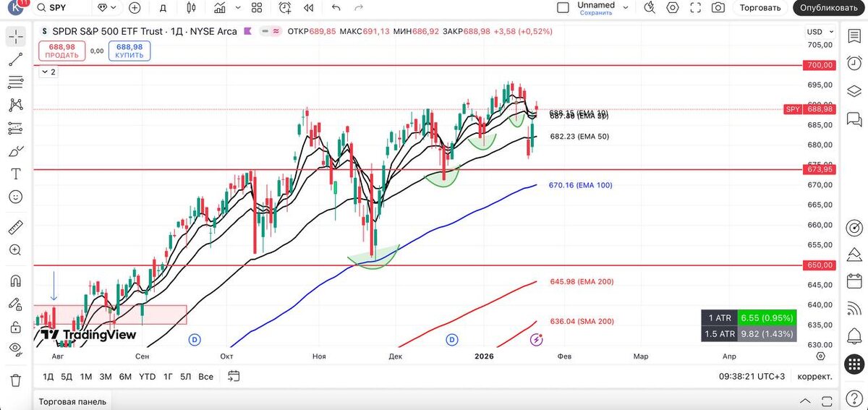Select the 5Д time range
868x410 pixels.
click(x=67, y=376)
